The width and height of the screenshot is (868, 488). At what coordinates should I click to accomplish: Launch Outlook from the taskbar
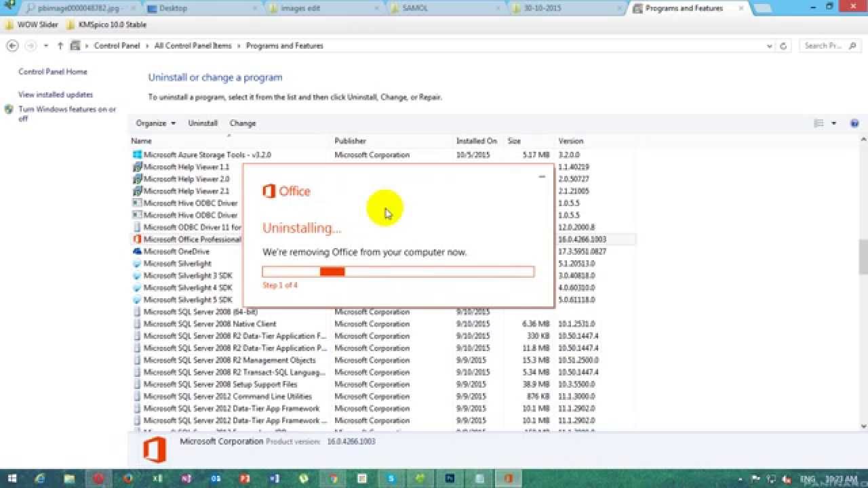coord(216,479)
